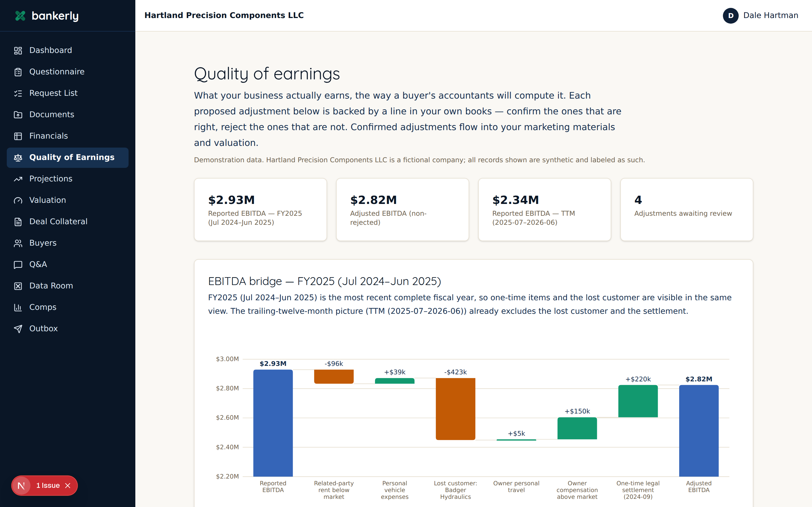The image size is (812, 507).
Task: Click the green One-time legal settlement bar
Action: tap(638, 401)
